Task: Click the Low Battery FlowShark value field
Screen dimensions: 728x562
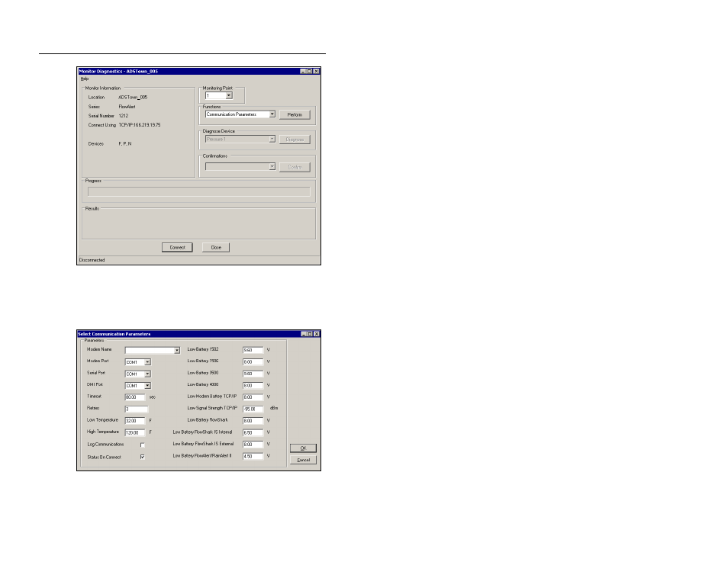Action: click(253, 421)
